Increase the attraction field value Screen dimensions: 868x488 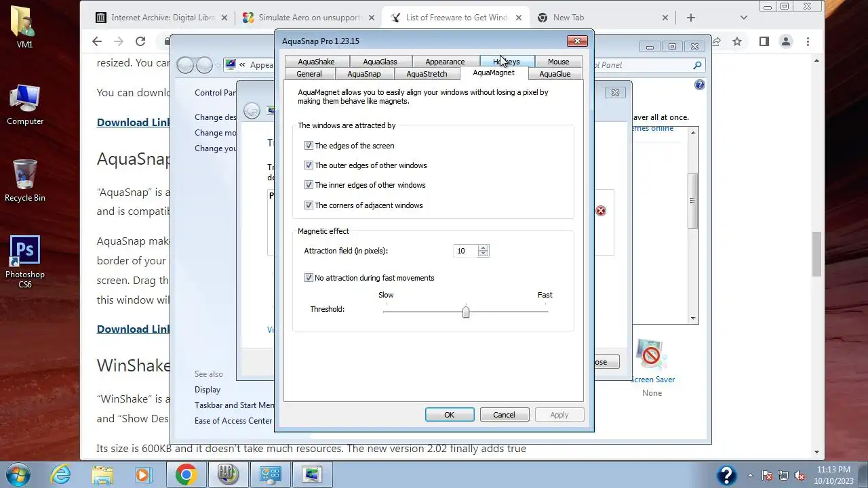(x=483, y=247)
